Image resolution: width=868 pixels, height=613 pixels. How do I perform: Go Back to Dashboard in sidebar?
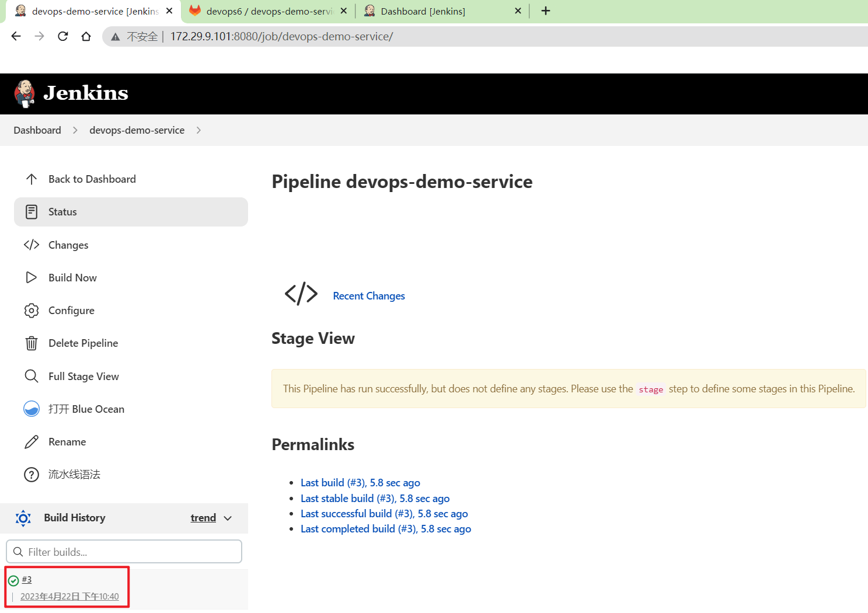tap(131, 179)
